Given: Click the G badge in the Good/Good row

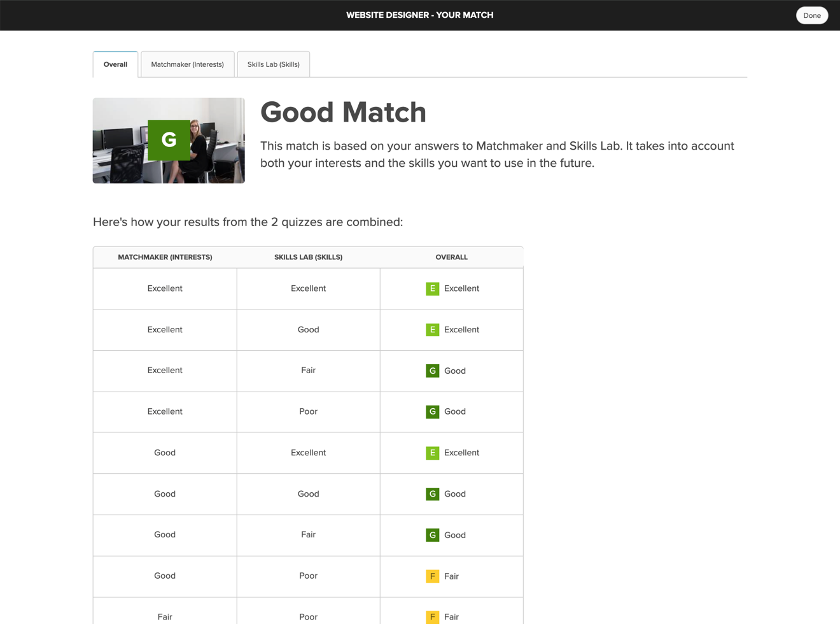Looking at the screenshot, I should tap(433, 494).
